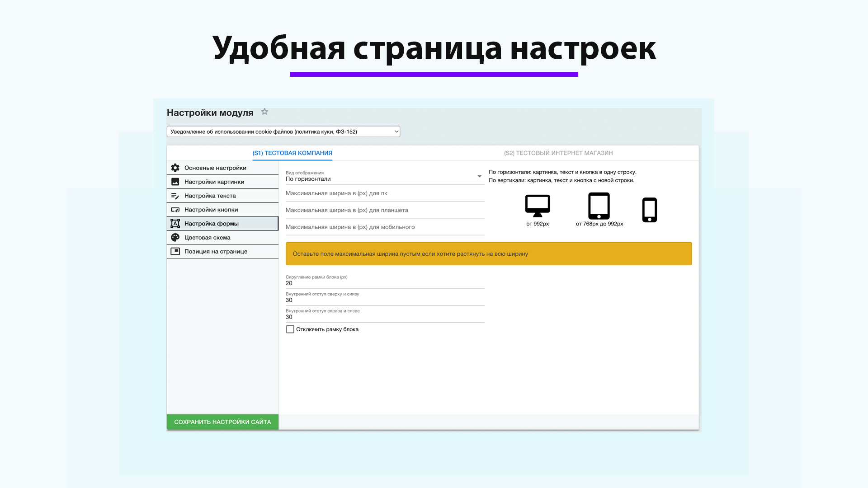The width and height of the screenshot is (868, 488).
Task: Select the position icon next to Позиция на странице
Action: tap(175, 251)
